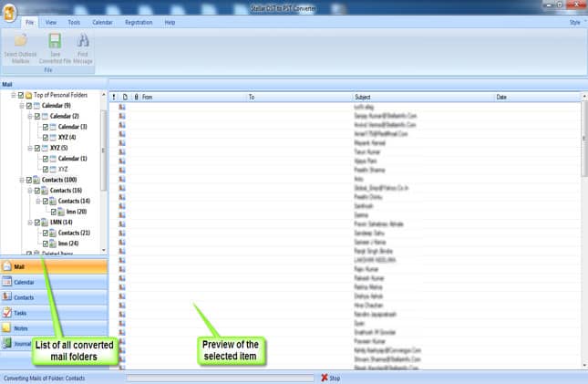588x384 pixels.
Task: Toggle the Contacts (100) checkbox
Action: tap(29, 181)
